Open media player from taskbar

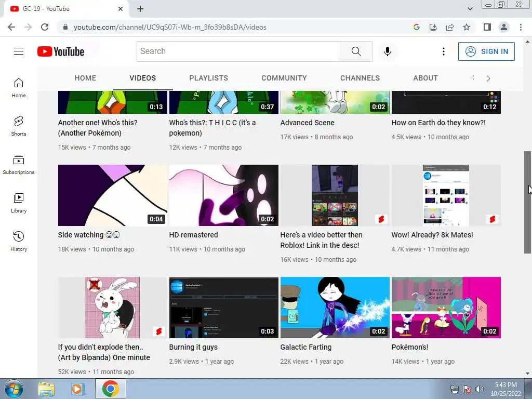[x=77, y=389]
